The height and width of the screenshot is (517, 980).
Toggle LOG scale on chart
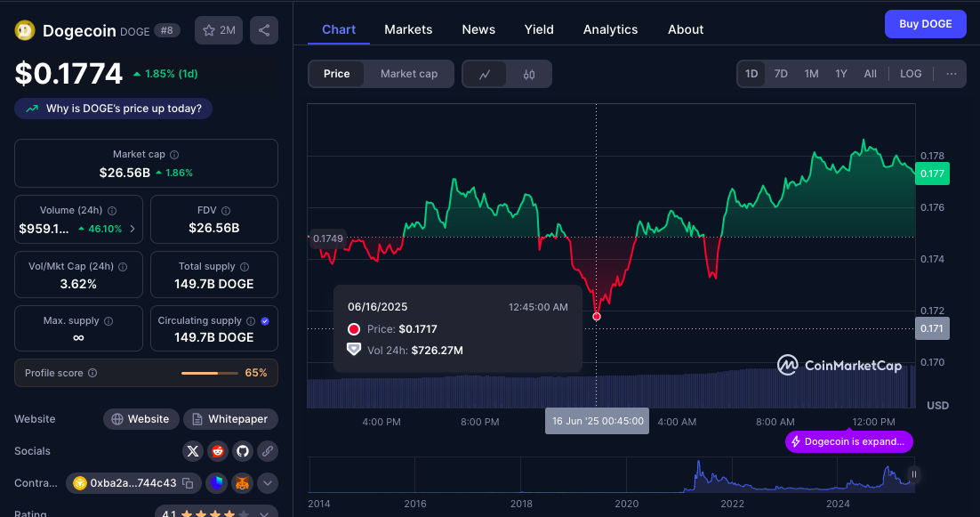point(911,74)
